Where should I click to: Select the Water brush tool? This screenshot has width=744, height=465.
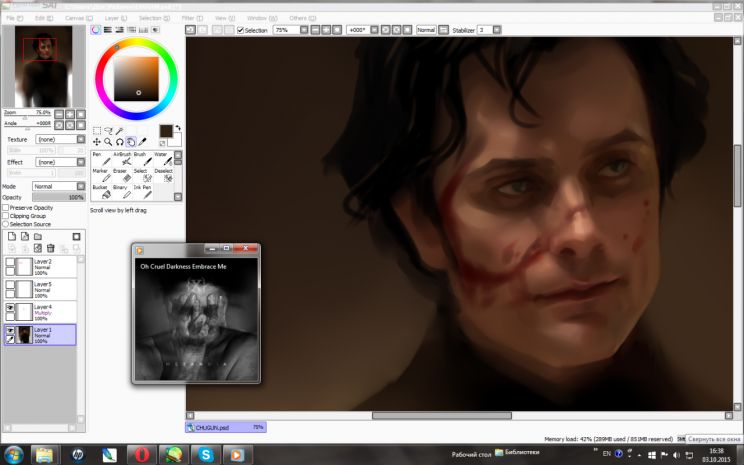click(x=163, y=159)
